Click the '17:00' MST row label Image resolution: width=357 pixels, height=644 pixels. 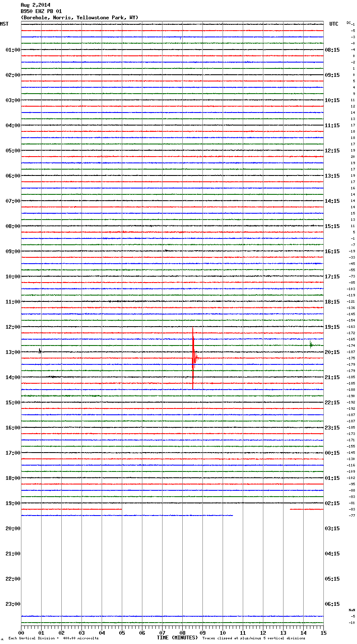(x=13, y=453)
